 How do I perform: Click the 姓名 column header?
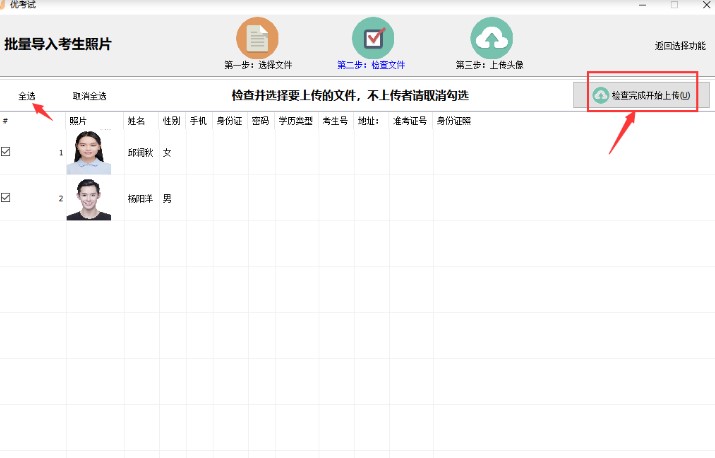coord(136,121)
